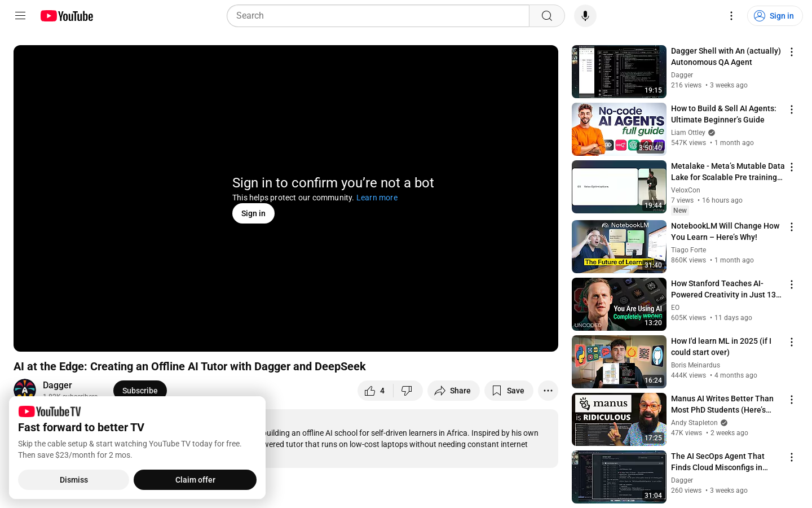Open the Tiago Forte channel name

pyautogui.click(x=689, y=250)
